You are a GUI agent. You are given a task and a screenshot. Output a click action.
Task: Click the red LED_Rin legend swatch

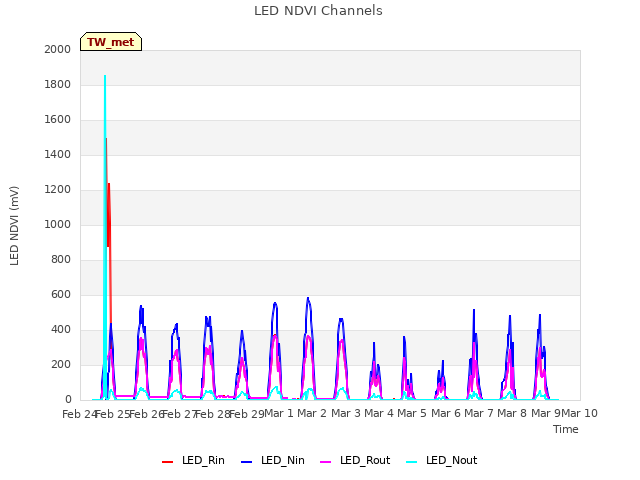tap(167, 462)
